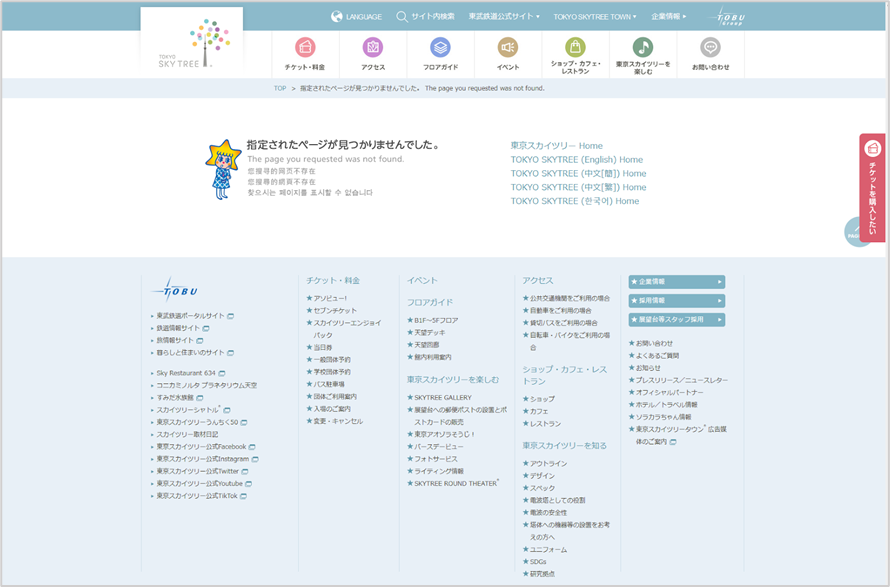Expand TOKYO SKYTREE TOWN dropdown

(x=595, y=16)
